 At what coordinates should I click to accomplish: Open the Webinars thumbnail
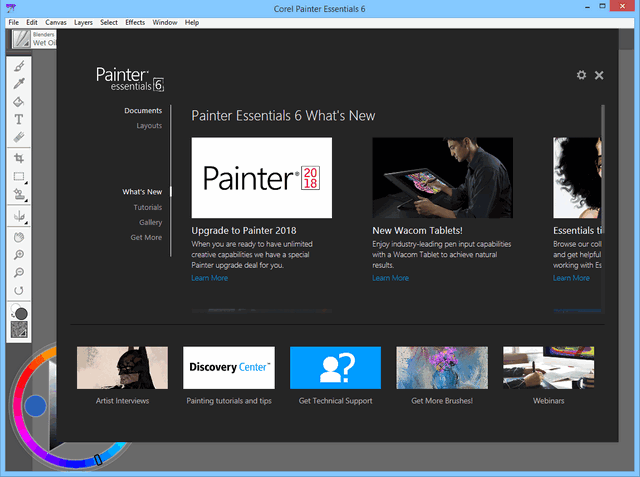[x=549, y=368]
